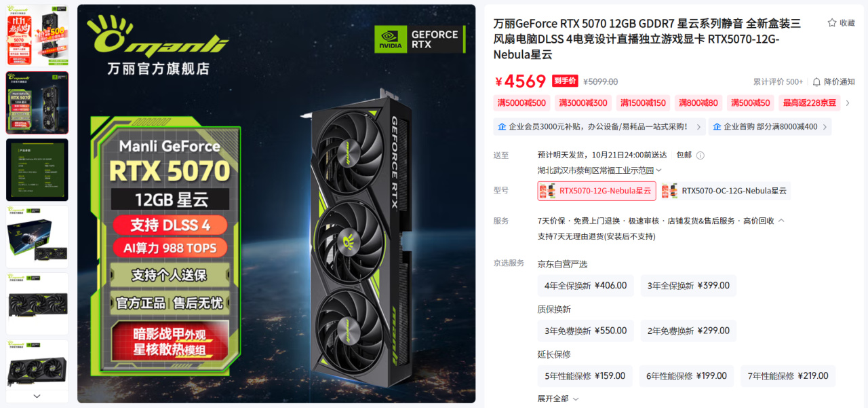
Task: Select the boxed graphics card thumbnail
Action: 37,236
